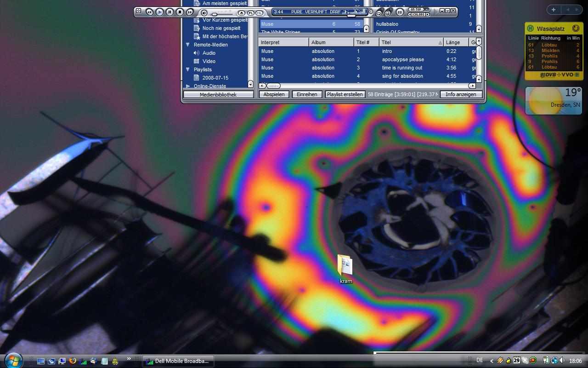Click the Abspielen button

[x=274, y=94]
